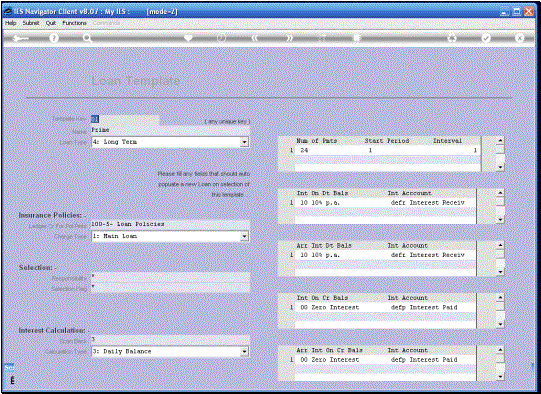This screenshot has height=394, width=541.
Task: Click the 'Arr Int On Cr Bals' column header
Action: [329, 351]
